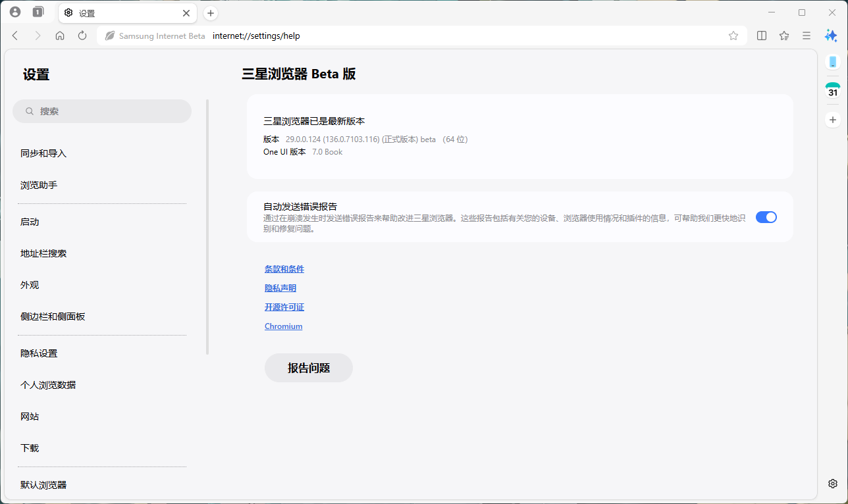The width and height of the screenshot is (848, 504).
Task: Go to homepage using home icon
Action: click(x=60, y=36)
